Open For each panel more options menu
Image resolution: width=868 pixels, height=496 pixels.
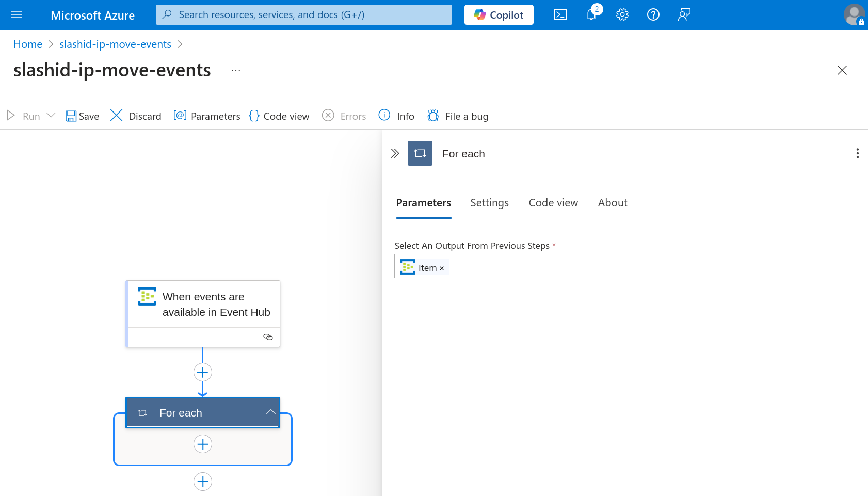point(857,153)
